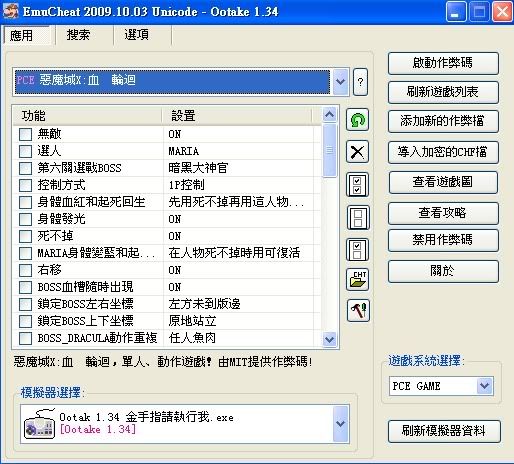Click the black X delete icon
Screen dimensions: 514x464
point(357,152)
